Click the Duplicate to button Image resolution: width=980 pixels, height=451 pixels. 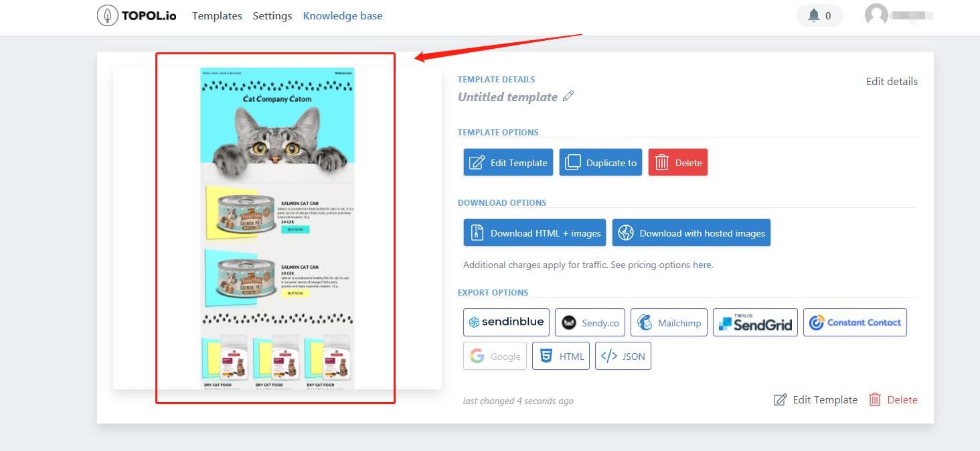[600, 162]
